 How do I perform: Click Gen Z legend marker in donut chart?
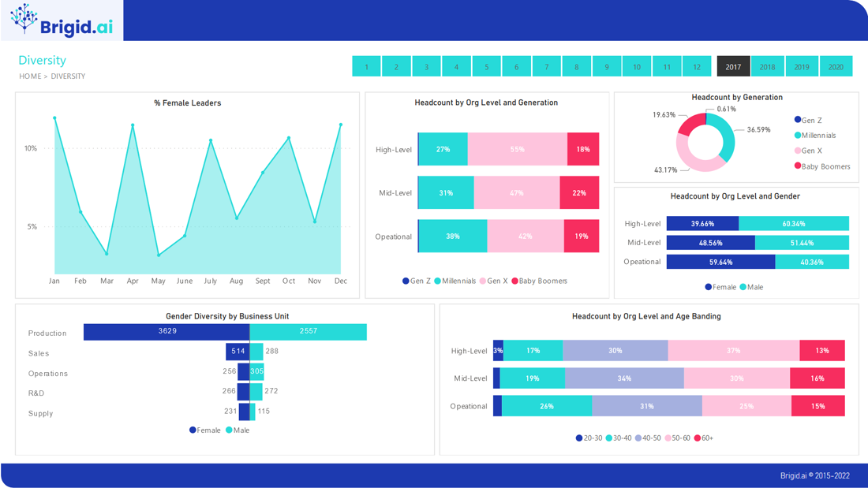coord(798,121)
